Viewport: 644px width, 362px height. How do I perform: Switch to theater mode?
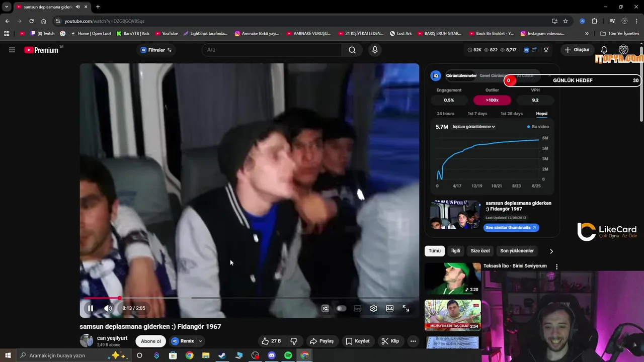tap(389, 308)
